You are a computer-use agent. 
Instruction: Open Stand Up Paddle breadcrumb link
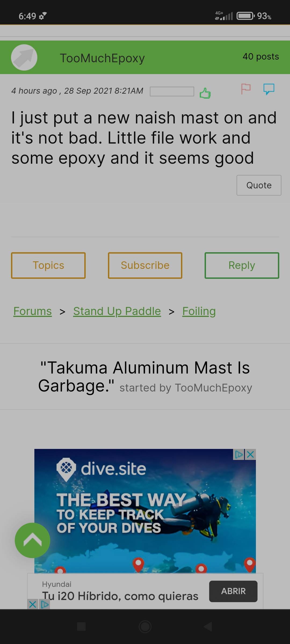tap(117, 311)
